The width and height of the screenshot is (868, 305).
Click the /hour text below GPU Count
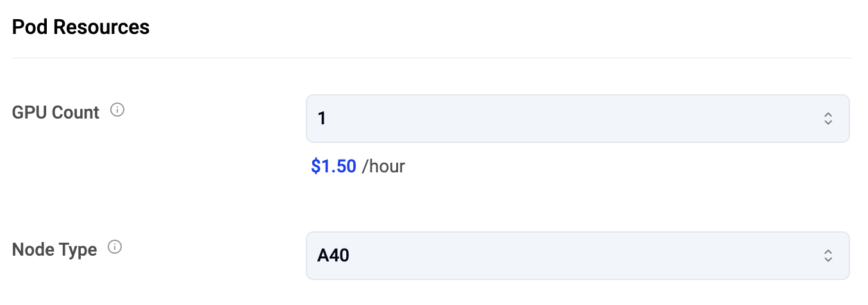click(383, 167)
